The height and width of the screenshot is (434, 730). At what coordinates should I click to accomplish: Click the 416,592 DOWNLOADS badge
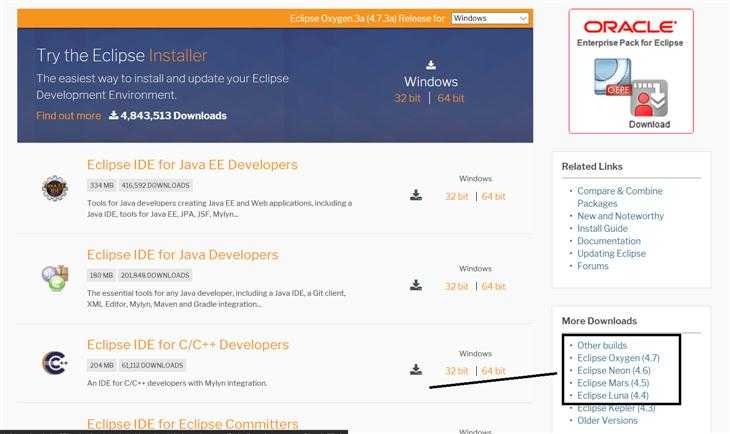coord(155,185)
